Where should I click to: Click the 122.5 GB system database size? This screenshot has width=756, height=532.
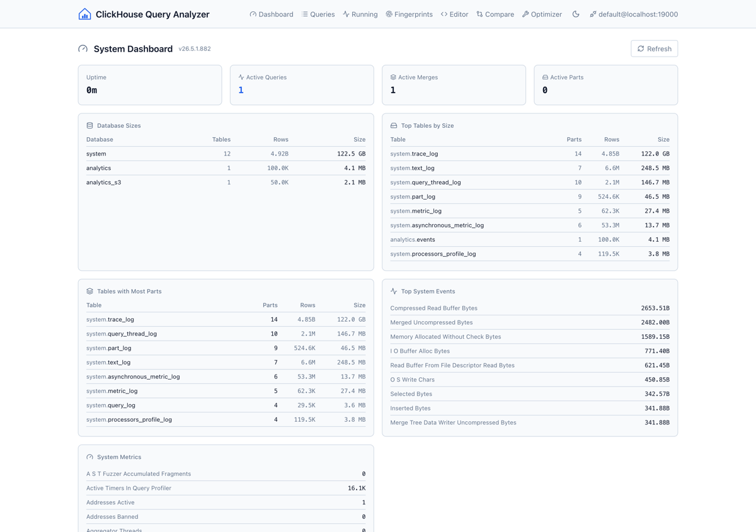pos(351,154)
